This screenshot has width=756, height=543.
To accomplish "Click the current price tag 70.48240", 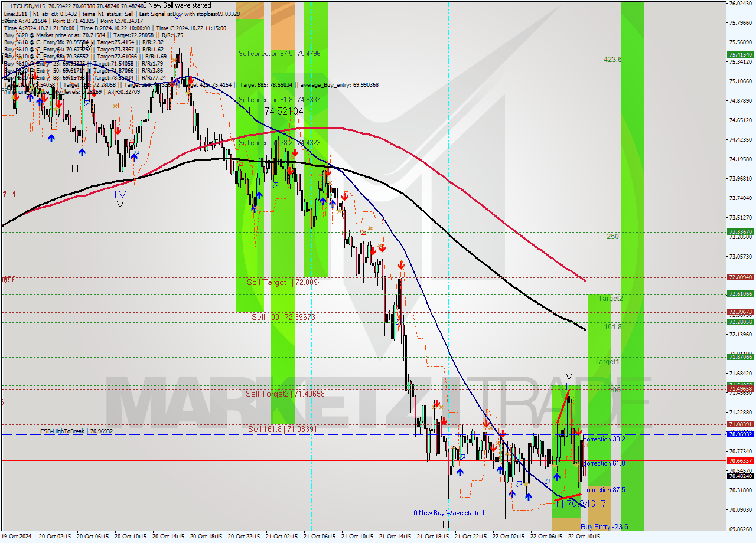I will click(x=741, y=476).
